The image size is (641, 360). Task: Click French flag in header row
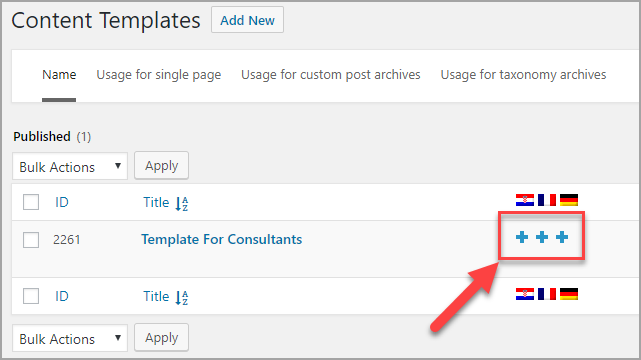click(x=547, y=200)
